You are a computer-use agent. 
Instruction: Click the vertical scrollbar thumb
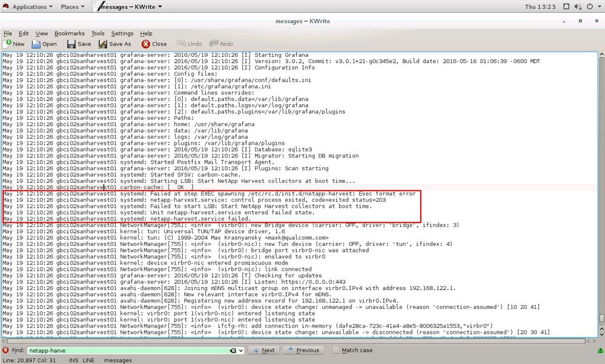pos(601,319)
